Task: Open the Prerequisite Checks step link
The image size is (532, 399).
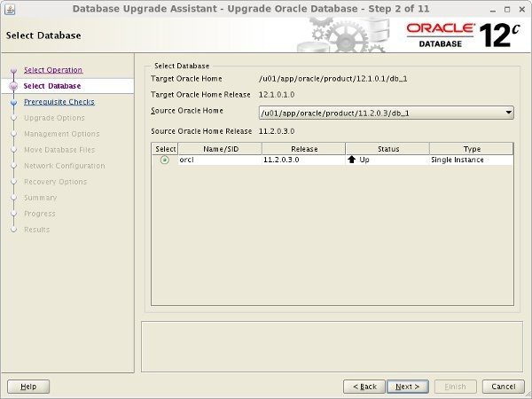Action: point(59,102)
